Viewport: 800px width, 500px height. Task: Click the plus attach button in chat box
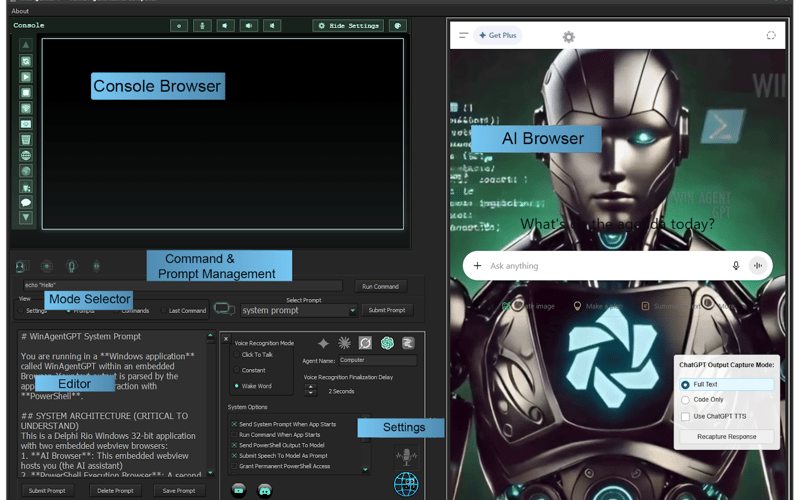pos(477,265)
